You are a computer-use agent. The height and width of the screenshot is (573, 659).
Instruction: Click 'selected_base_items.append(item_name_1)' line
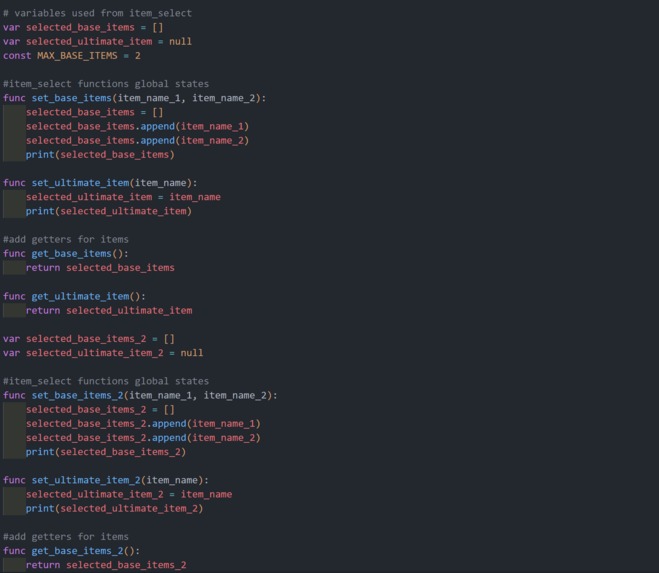pyautogui.click(x=137, y=126)
